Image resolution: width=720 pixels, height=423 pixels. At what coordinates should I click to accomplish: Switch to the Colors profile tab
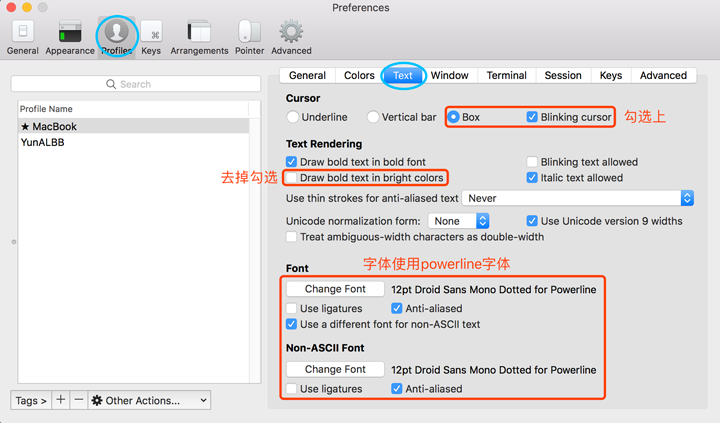[359, 75]
